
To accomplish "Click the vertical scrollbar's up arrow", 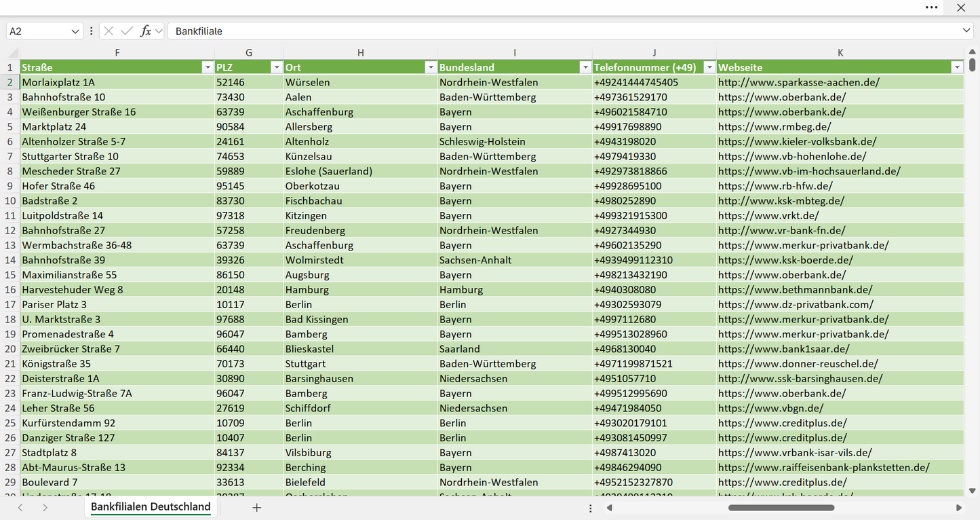I will click(x=973, y=52).
